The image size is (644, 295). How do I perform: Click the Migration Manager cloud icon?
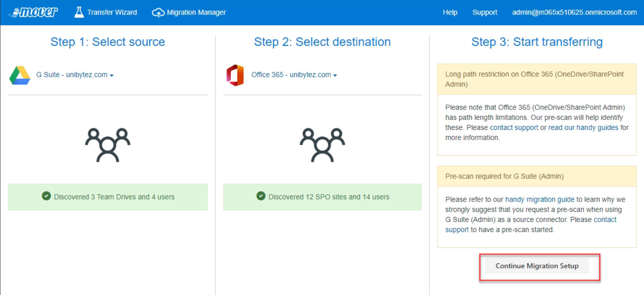(x=158, y=12)
